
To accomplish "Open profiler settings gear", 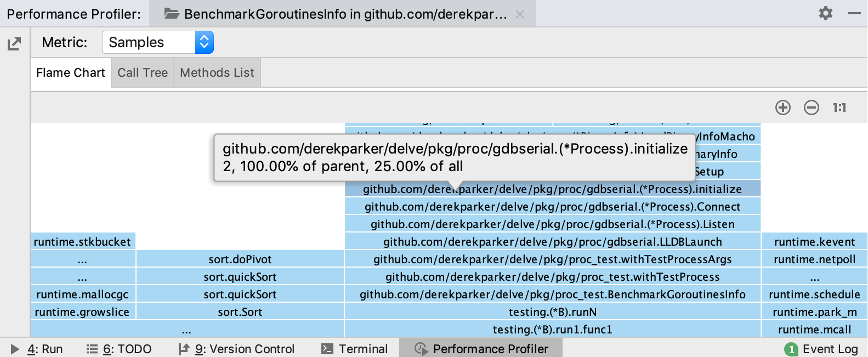I will [x=825, y=13].
